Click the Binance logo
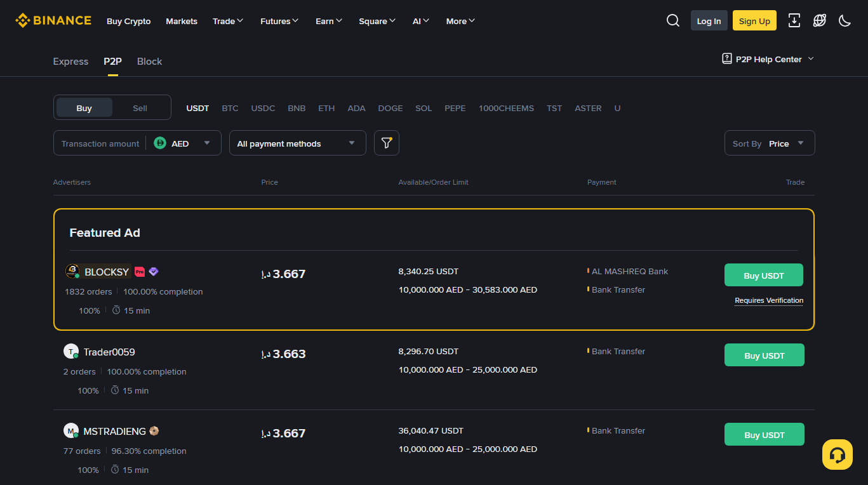 pos(53,20)
